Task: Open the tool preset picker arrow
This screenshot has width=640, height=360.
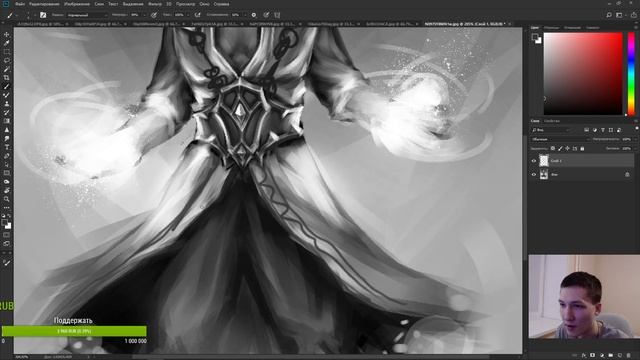Action: (x=17, y=15)
